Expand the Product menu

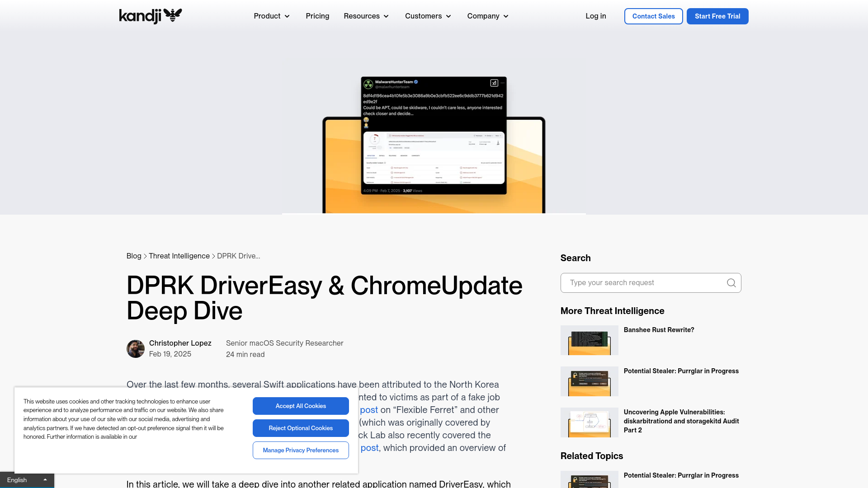(x=272, y=16)
